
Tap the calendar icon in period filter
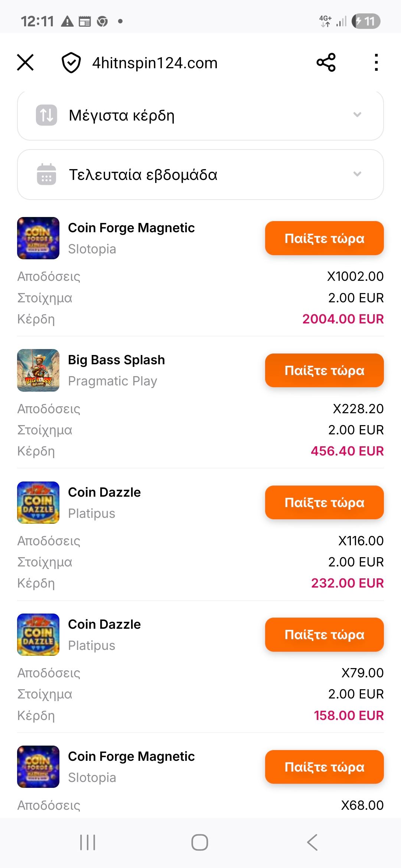[x=46, y=174]
